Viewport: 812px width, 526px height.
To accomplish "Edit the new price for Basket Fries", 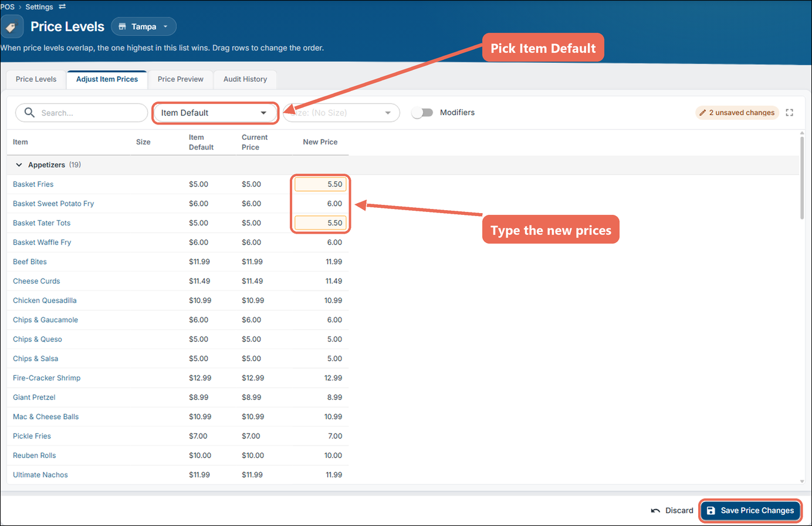I will click(x=320, y=184).
